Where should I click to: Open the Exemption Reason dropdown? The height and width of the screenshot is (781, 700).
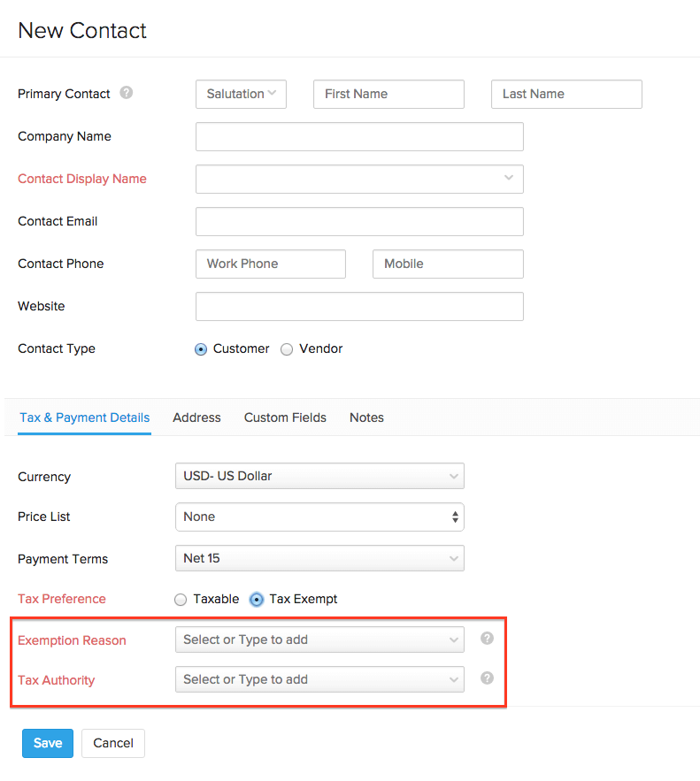(319, 639)
